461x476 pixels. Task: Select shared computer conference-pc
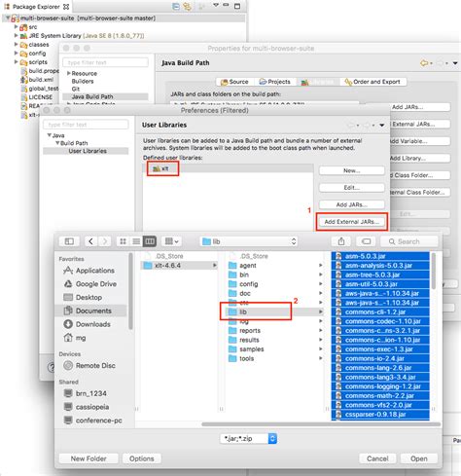tap(93, 421)
